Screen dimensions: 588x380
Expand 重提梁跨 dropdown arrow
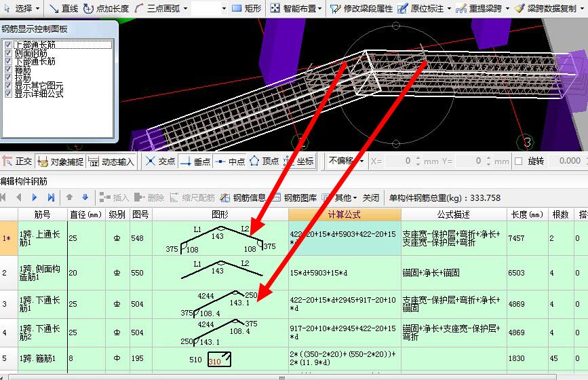(x=507, y=8)
